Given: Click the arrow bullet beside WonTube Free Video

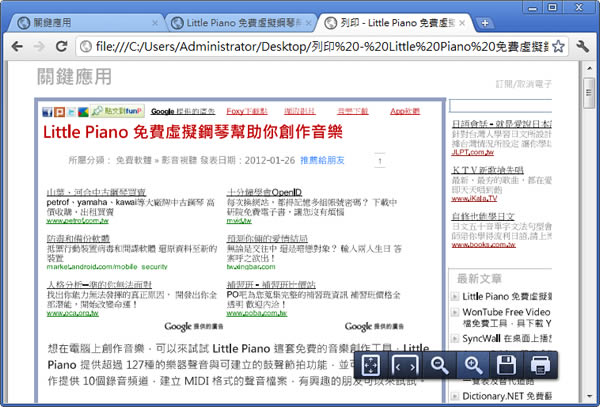Looking at the screenshot, I should coord(455,312).
